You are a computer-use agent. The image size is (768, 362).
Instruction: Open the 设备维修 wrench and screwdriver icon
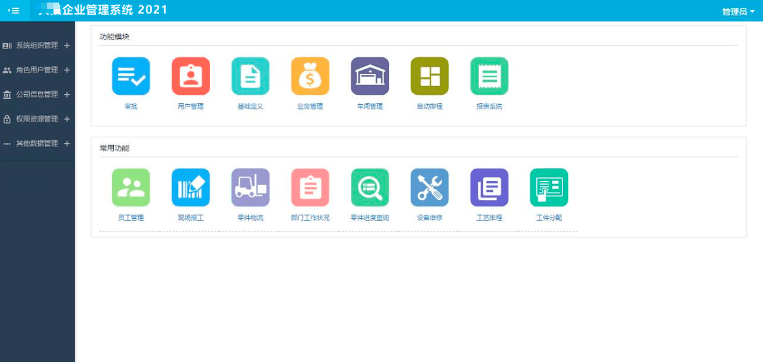[430, 188]
